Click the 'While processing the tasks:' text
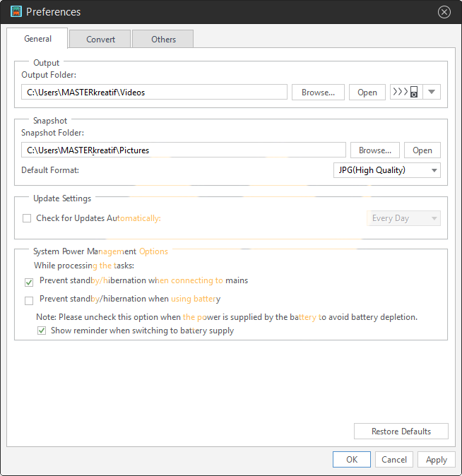462x476 pixels. tap(84, 266)
